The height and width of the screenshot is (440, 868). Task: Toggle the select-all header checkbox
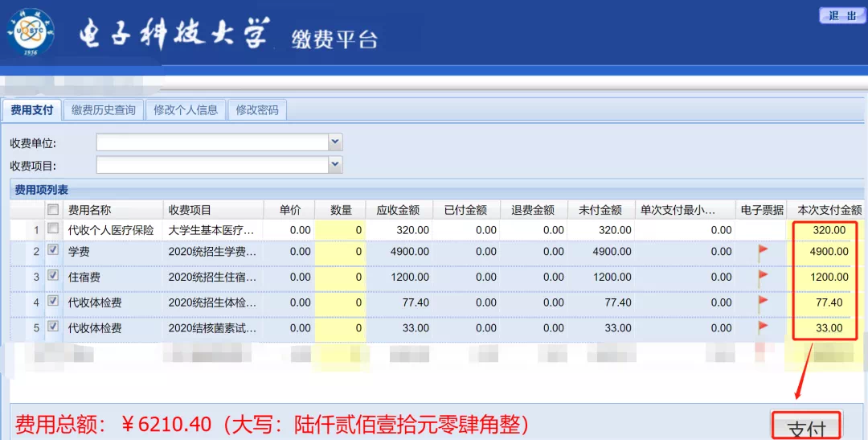(x=53, y=209)
